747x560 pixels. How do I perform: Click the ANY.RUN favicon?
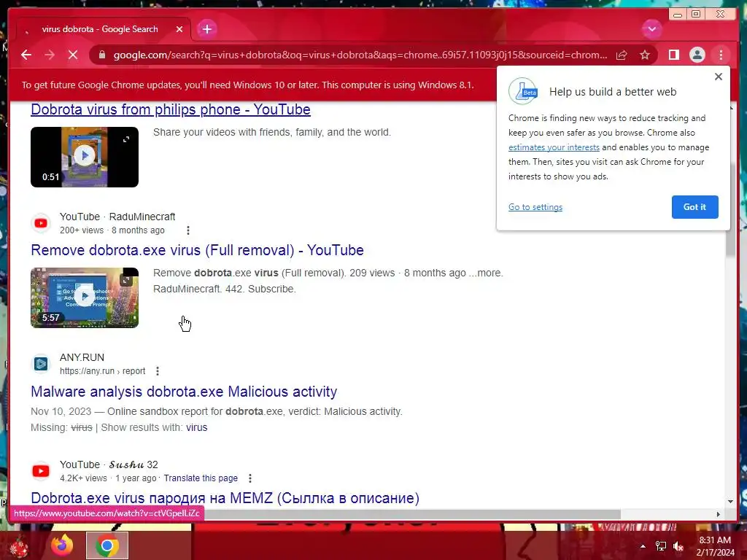coord(41,364)
